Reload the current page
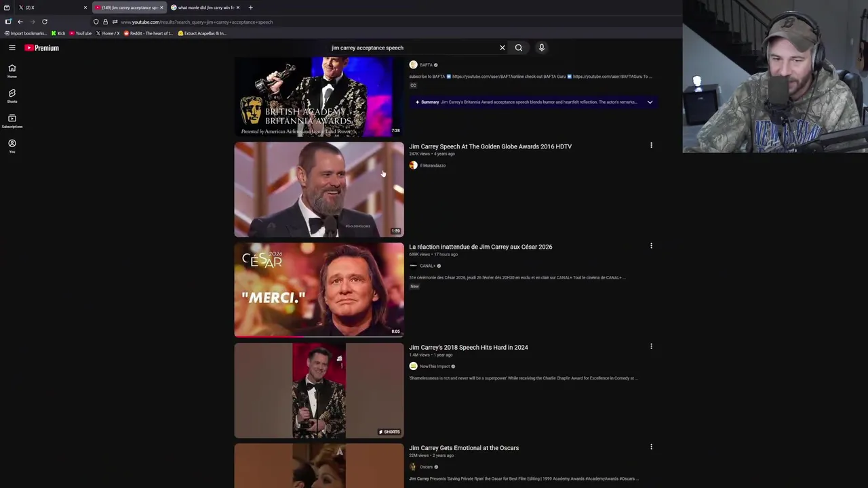Viewport: 868px width, 488px height. (45, 22)
